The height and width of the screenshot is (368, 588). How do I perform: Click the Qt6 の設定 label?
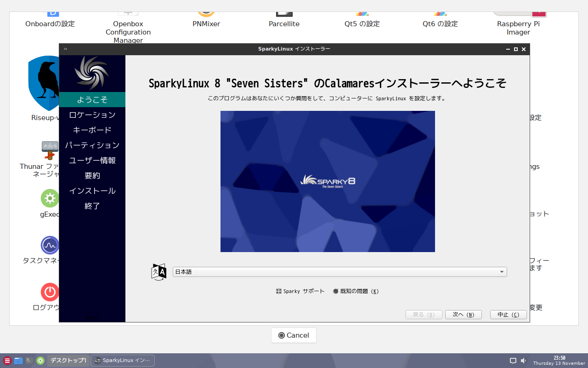click(440, 24)
